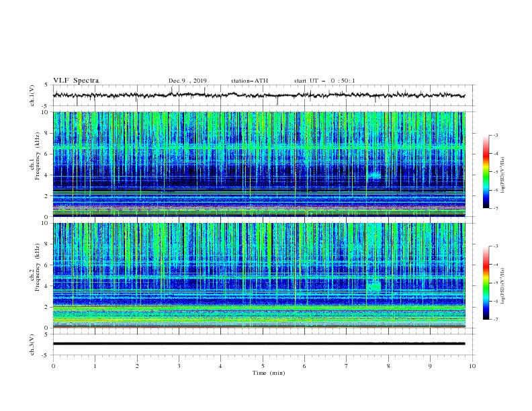Click the time axis tick label "7"

347,366
